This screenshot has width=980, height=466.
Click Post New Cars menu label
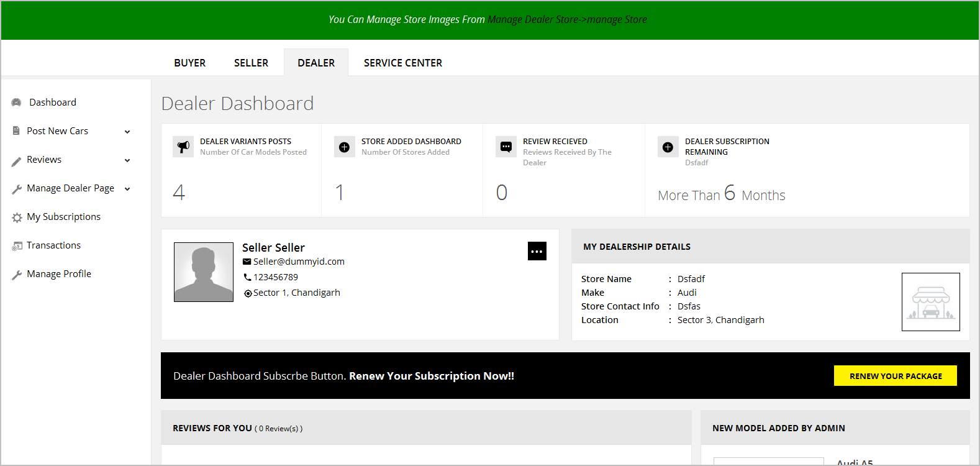coord(57,131)
